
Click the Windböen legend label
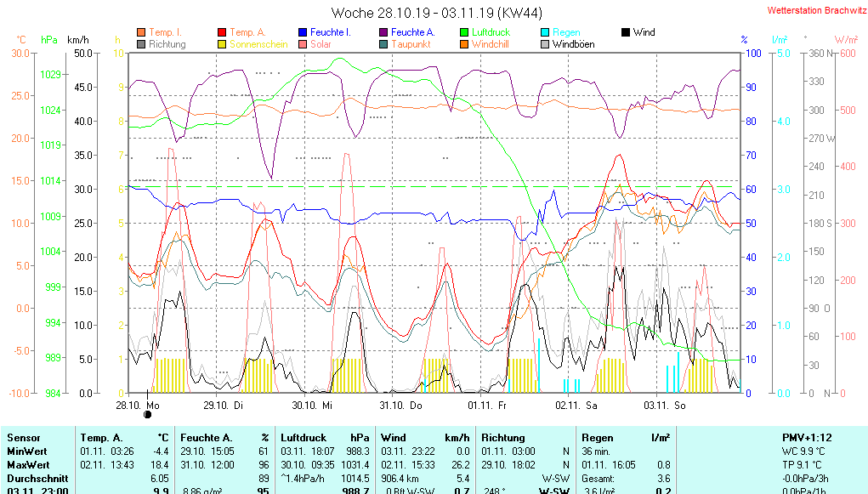tap(573, 44)
